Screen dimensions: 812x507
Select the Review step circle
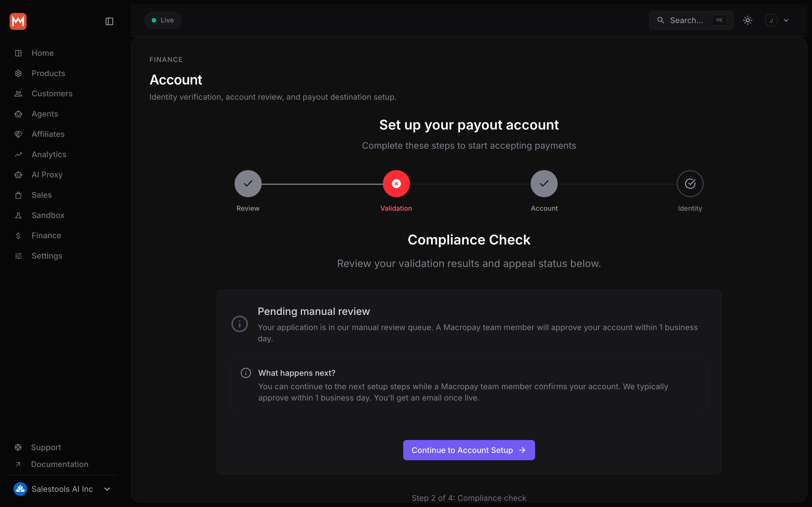pyautogui.click(x=248, y=184)
